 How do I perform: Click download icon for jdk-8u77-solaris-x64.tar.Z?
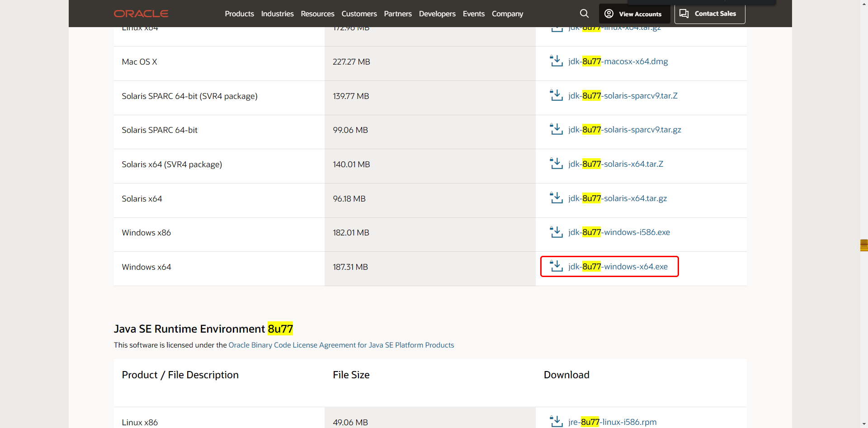tap(556, 164)
